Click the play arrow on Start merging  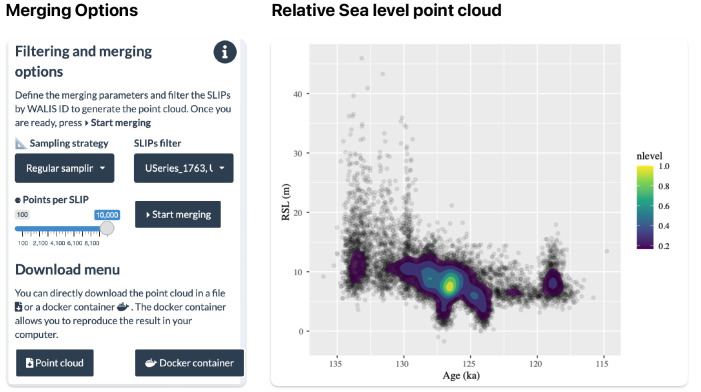(148, 215)
